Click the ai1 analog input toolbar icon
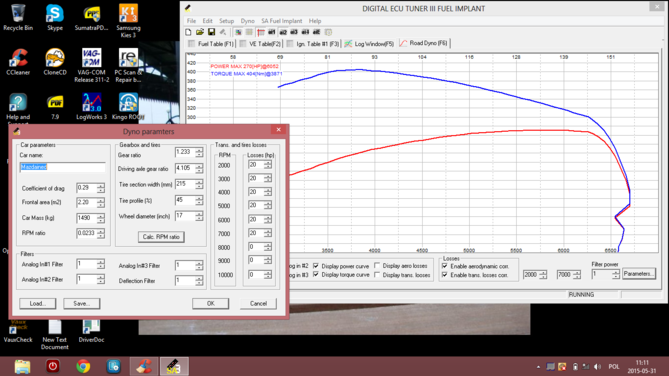669x376 pixels. (x=272, y=32)
